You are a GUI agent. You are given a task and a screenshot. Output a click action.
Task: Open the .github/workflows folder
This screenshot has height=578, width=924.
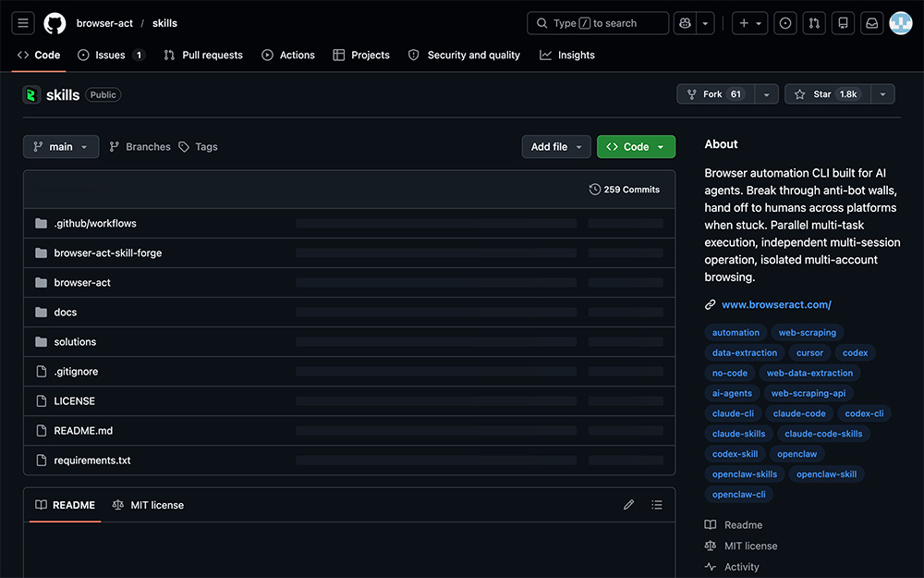pos(95,224)
